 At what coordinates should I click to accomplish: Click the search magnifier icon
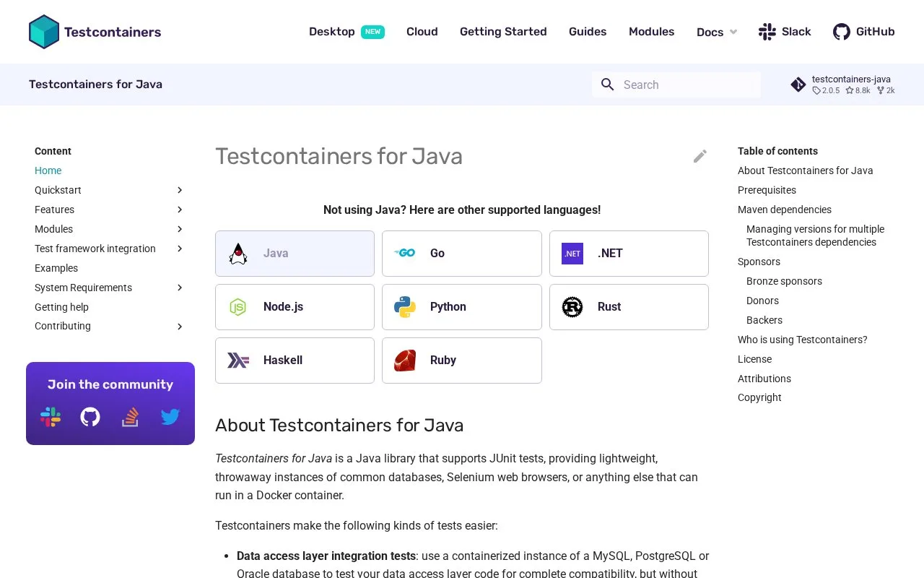[608, 85]
